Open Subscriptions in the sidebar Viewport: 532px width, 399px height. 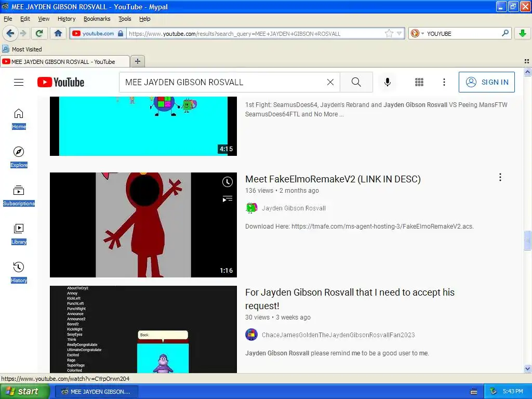pyautogui.click(x=19, y=196)
